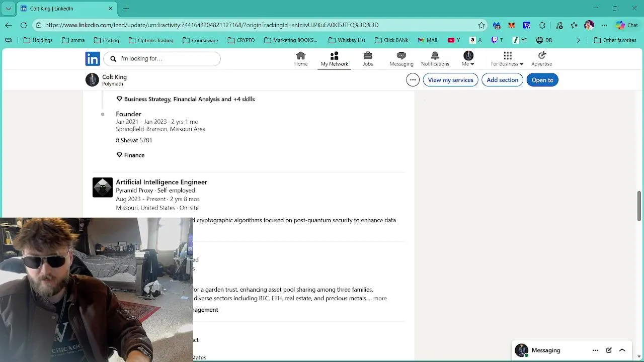Click the Messaging overlay header label
This screenshot has width=644, height=362.
pyautogui.click(x=546, y=350)
